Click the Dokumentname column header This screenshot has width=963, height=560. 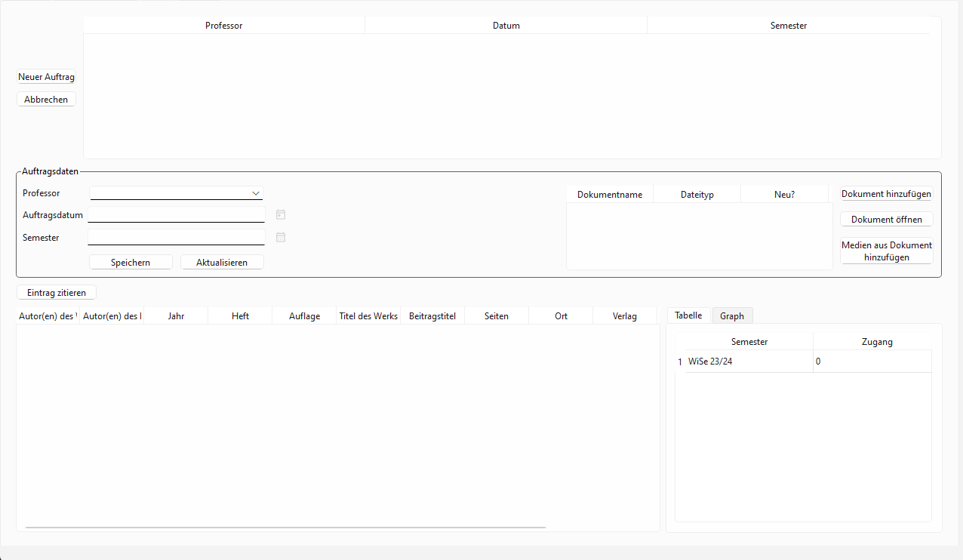610,195
